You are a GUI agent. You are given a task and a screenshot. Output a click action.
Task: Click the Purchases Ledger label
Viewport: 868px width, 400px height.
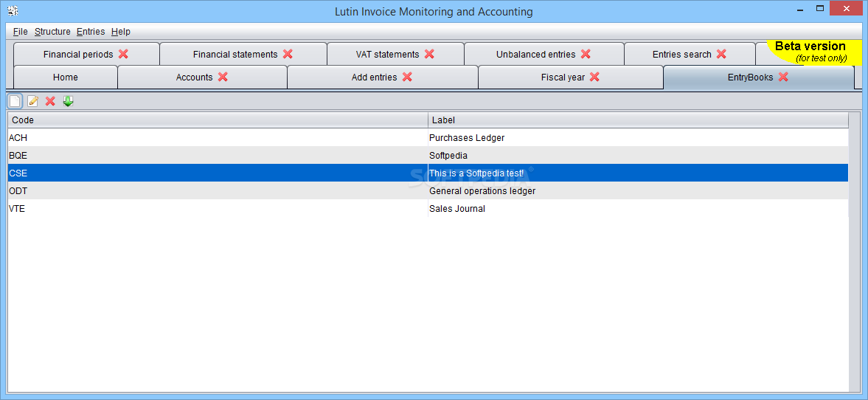point(467,137)
